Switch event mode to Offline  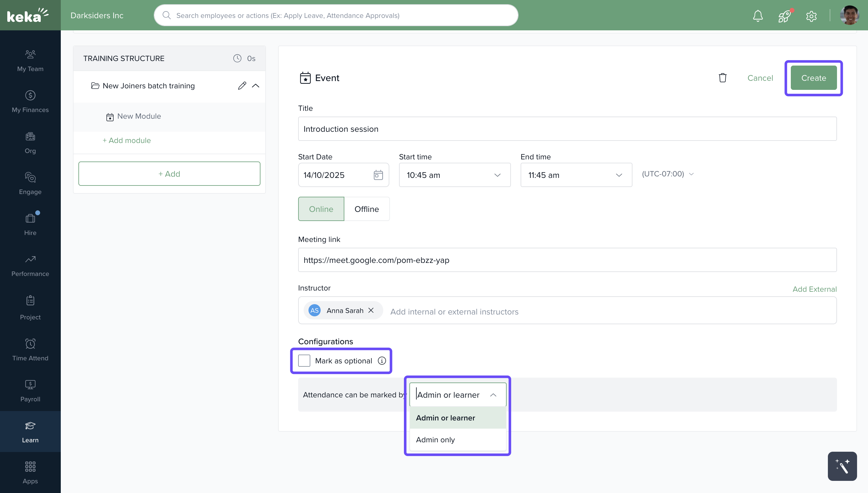pos(367,209)
